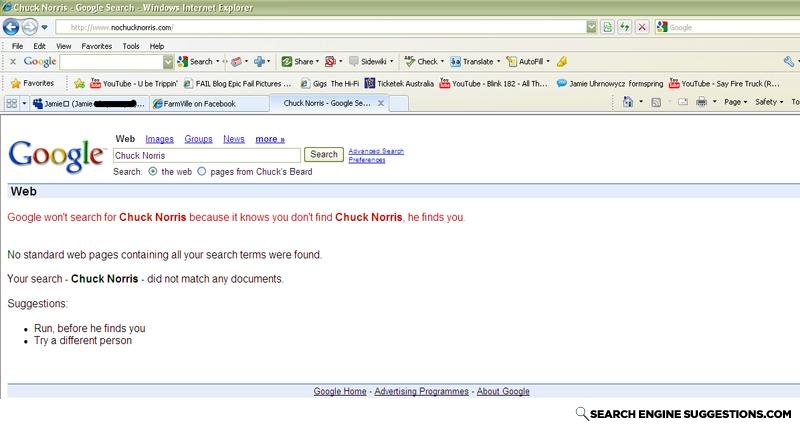Open Ticketek Australia bookmark
The height and width of the screenshot is (425, 800).
click(399, 83)
